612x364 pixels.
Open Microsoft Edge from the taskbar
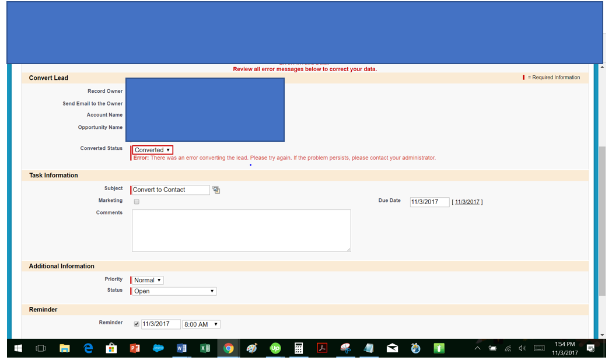88,348
